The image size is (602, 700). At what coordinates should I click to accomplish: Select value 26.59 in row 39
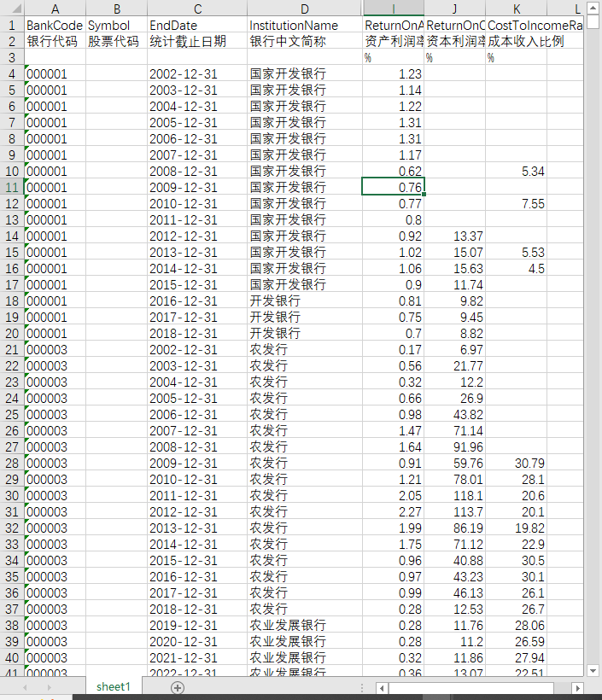click(x=517, y=641)
